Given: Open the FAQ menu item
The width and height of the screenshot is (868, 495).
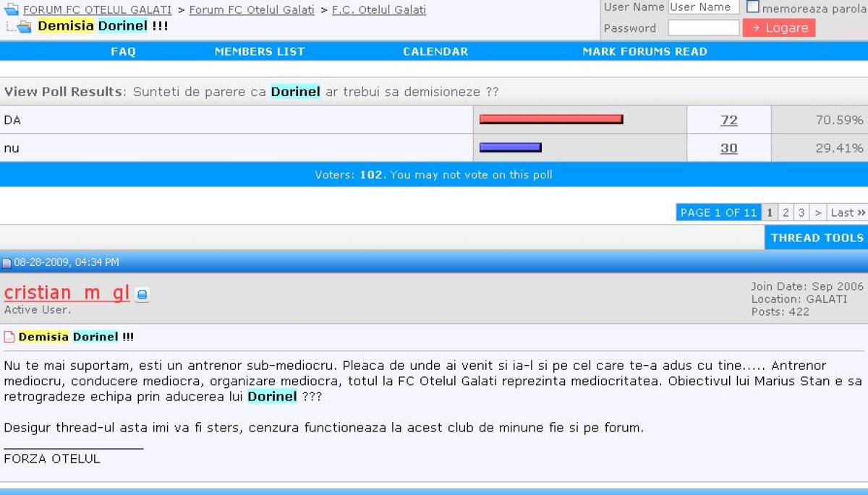Looking at the screenshot, I should (123, 51).
